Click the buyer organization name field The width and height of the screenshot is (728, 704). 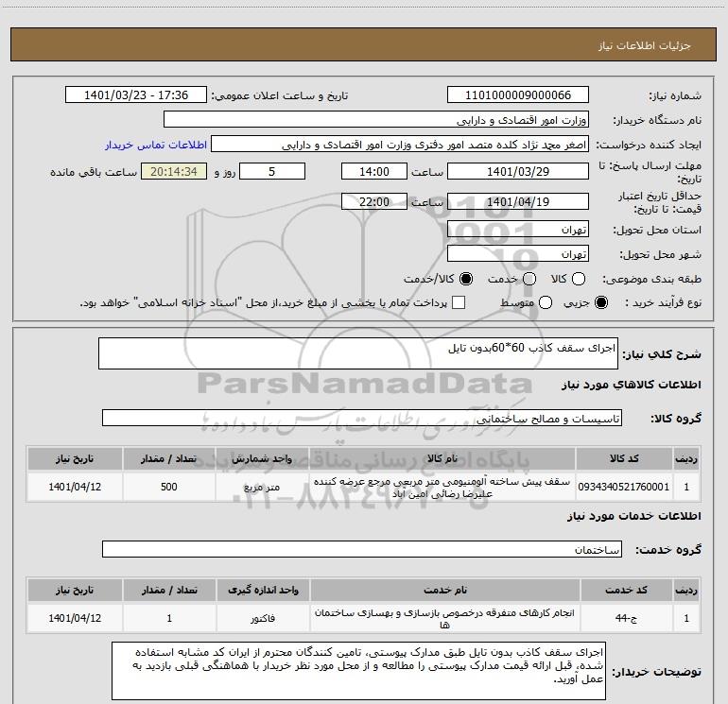(376, 120)
